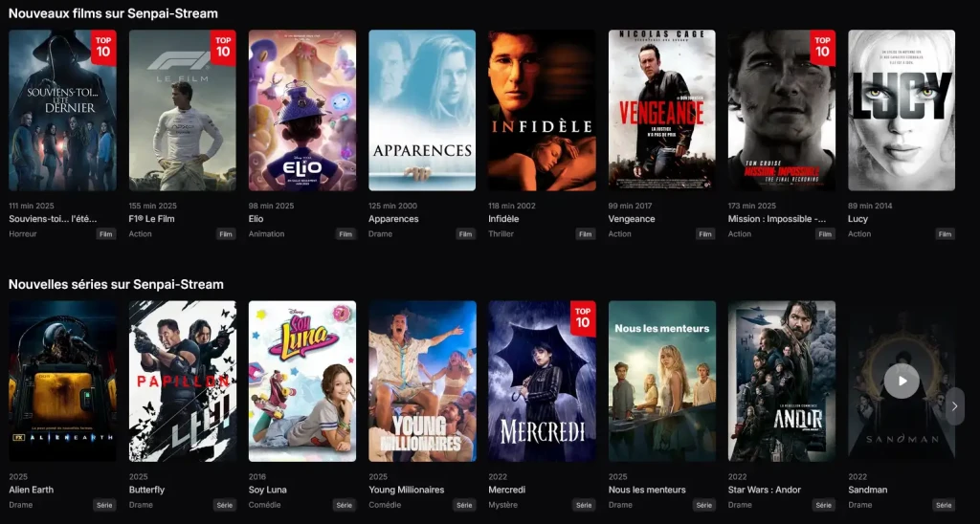Image resolution: width=980 pixels, height=524 pixels.
Task: Click TOP 10 badge on Mission Impossible poster
Action: tap(822, 47)
